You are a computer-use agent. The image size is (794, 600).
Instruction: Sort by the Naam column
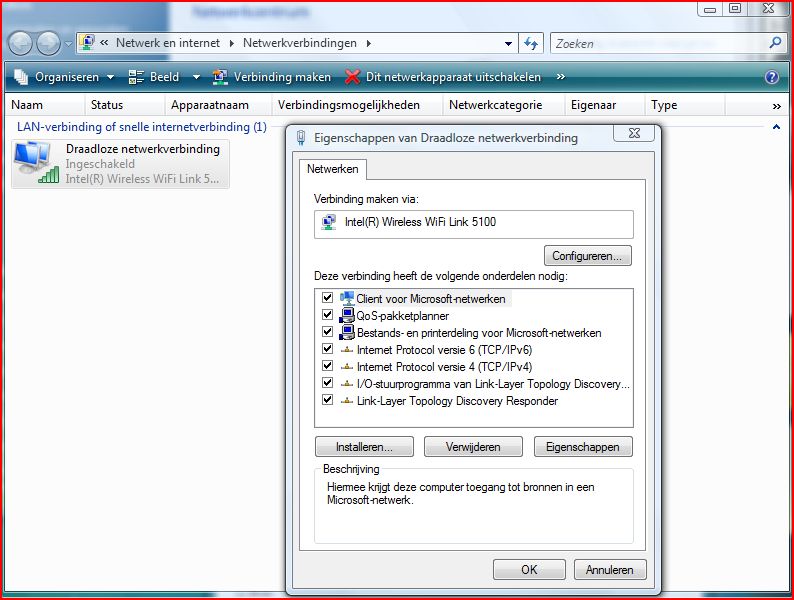coord(45,105)
